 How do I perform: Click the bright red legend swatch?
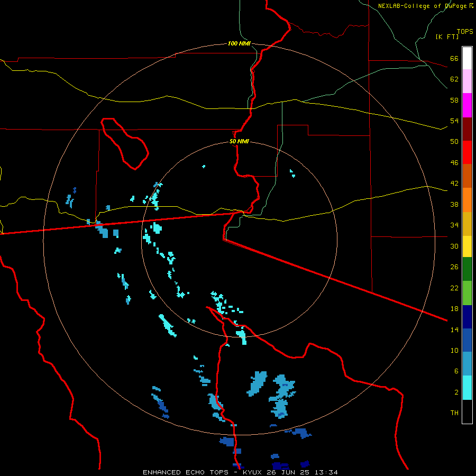tap(467, 152)
